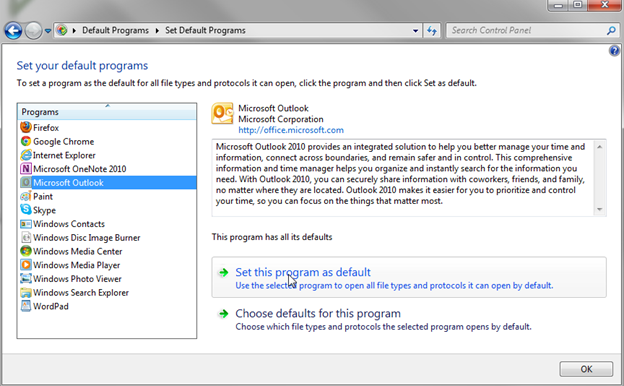Click the search magnifier icon
Image resolution: width=624 pixels, height=386 pixels.
pyautogui.click(x=611, y=30)
